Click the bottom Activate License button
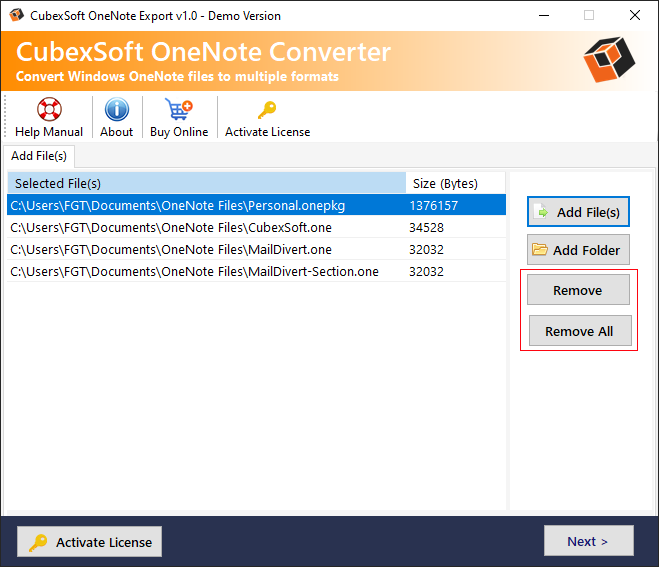 tap(90, 542)
